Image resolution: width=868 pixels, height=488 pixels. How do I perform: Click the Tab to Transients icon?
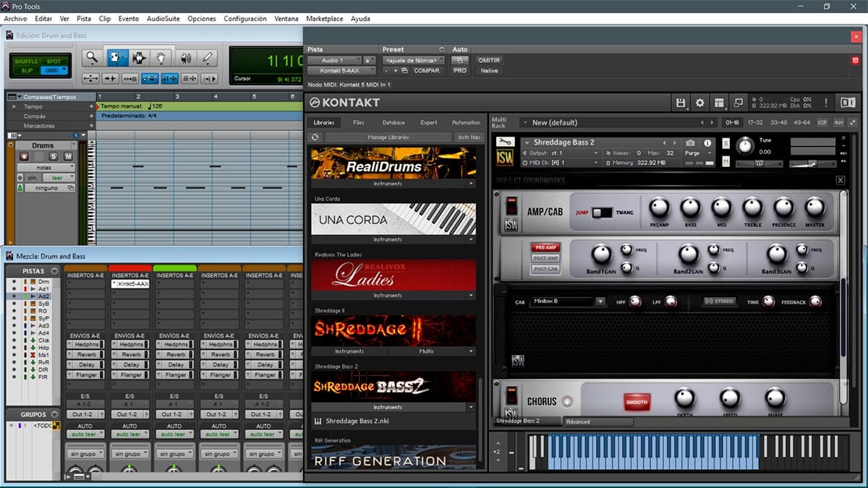tap(111, 78)
